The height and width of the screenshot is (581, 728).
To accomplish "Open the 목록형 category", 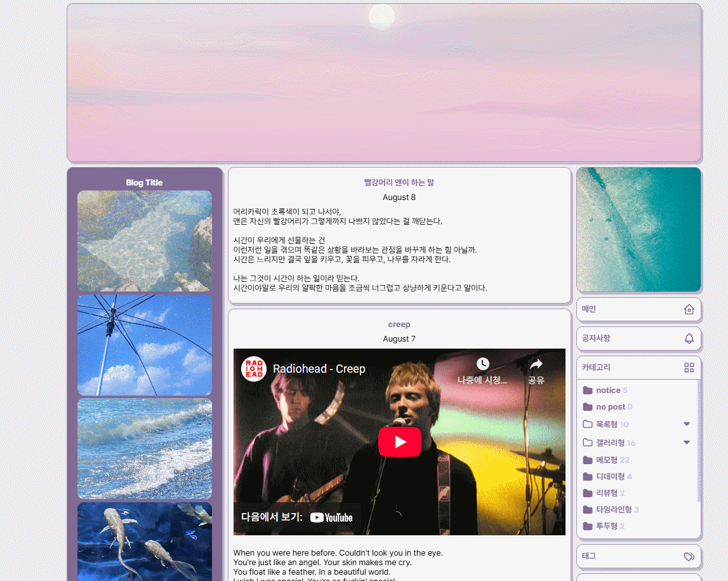I will (x=607, y=424).
